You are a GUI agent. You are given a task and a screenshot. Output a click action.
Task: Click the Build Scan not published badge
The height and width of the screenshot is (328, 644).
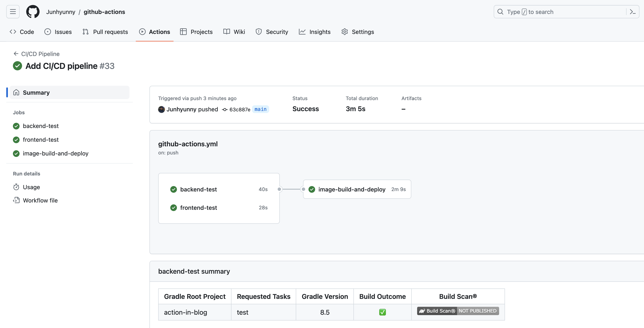[x=458, y=311]
